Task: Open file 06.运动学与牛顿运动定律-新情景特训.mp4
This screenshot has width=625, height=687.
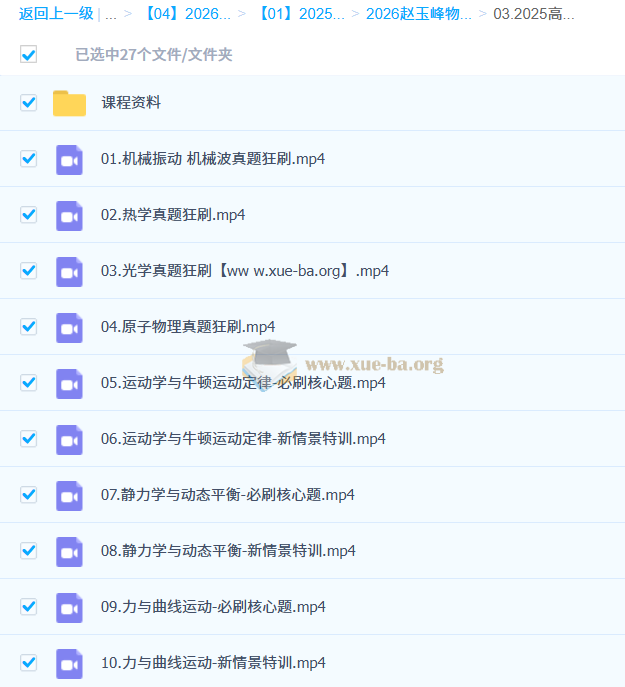Action: [x=243, y=439]
